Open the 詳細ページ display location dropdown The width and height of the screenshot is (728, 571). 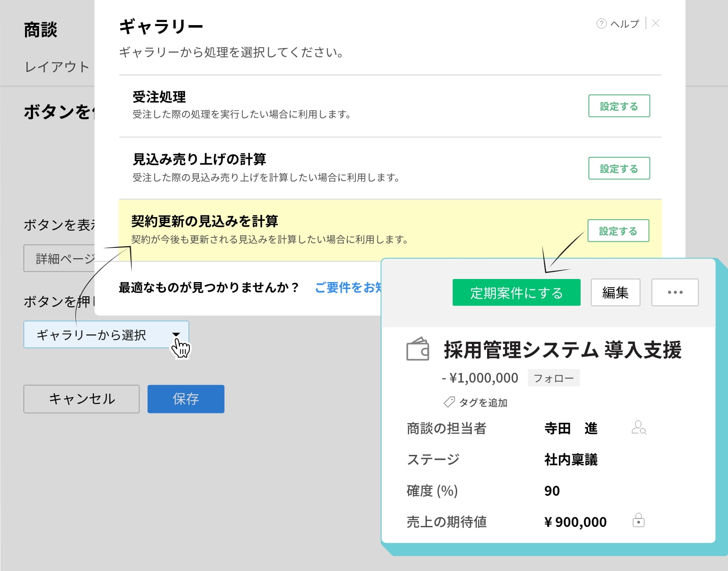pos(59,259)
